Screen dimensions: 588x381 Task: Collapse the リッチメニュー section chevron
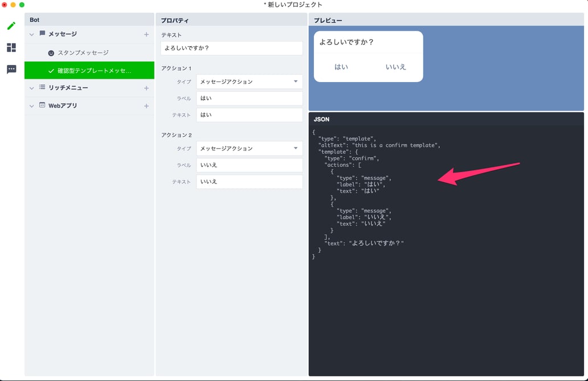click(32, 88)
